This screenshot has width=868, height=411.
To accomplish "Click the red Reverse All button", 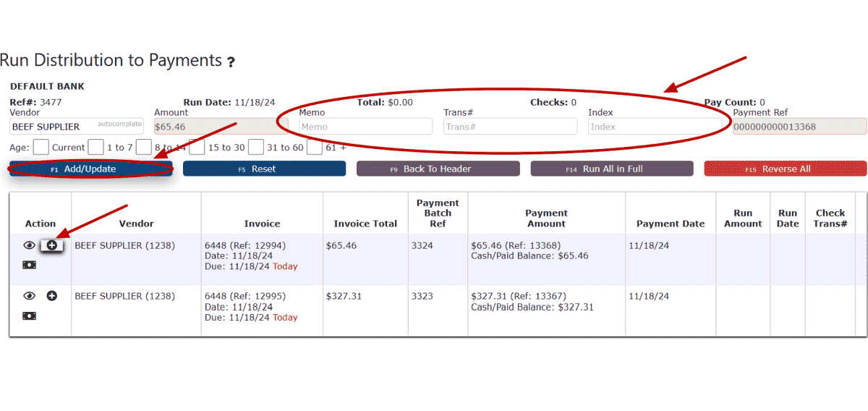I will pos(786,169).
